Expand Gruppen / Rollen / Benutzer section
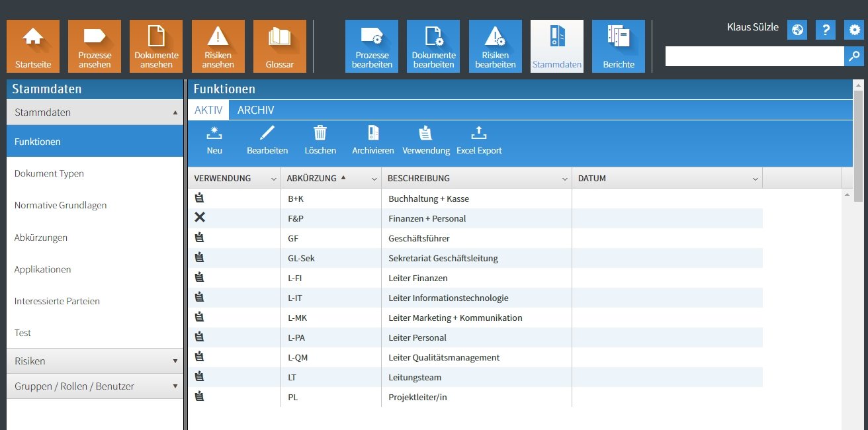This screenshot has width=868, height=430. pos(95,386)
